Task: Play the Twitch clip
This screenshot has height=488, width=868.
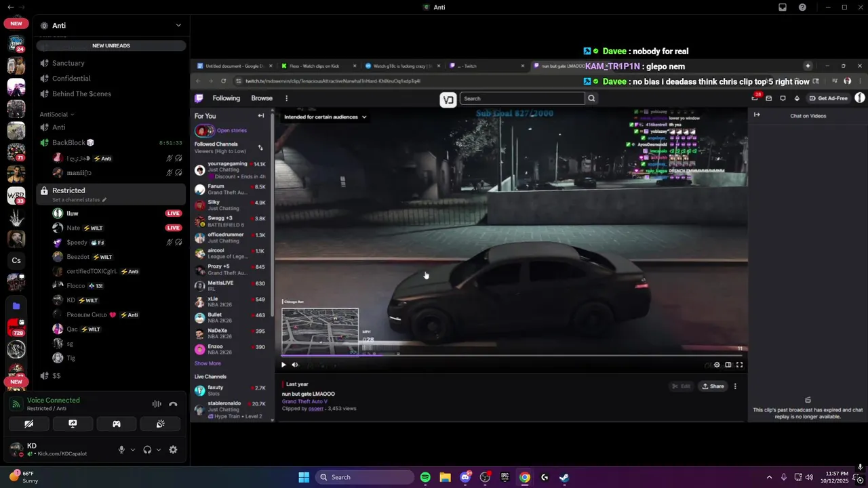Action: [x=283, y=365]
